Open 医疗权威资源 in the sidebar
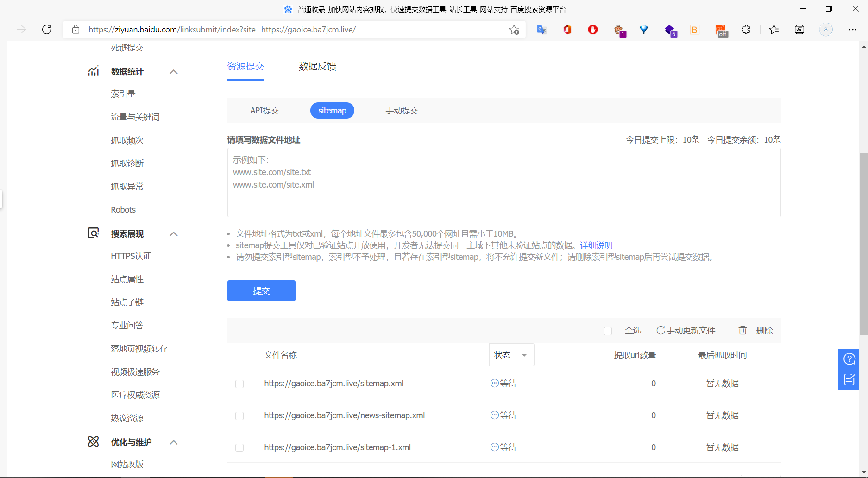Screen dimensions: 868x478 coord(135,395)
